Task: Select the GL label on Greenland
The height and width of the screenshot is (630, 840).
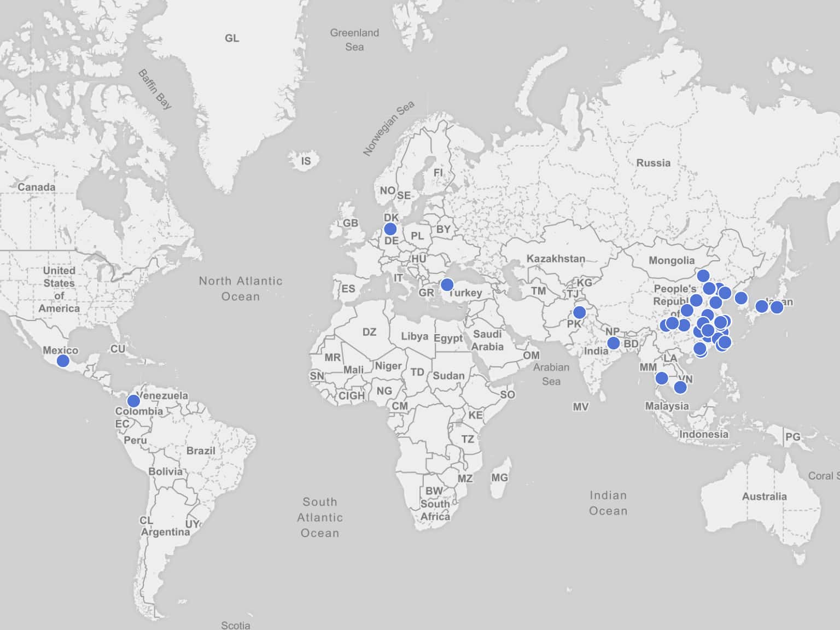Action: coord(232,38)
